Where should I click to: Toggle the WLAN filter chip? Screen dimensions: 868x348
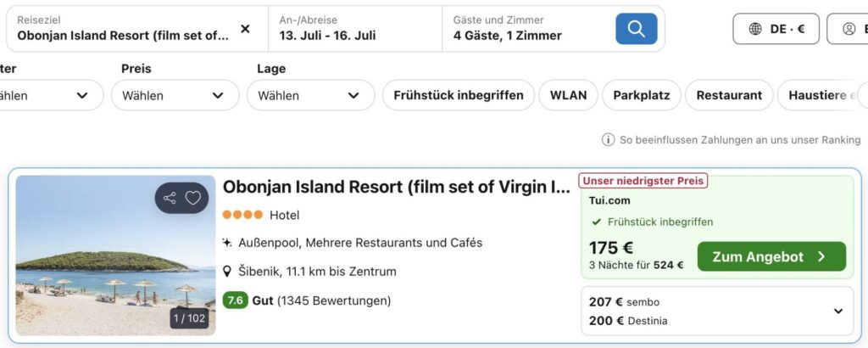(x=568, y=95)
